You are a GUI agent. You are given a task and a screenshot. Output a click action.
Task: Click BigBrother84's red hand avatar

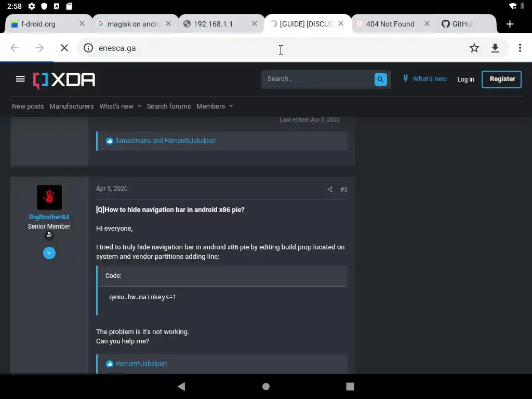pos(49,197)
